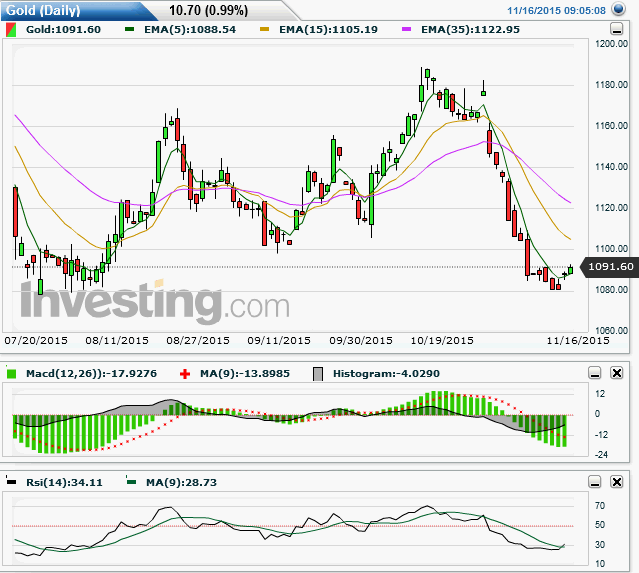Click the RSI 30 level axis label

(600, 544)
